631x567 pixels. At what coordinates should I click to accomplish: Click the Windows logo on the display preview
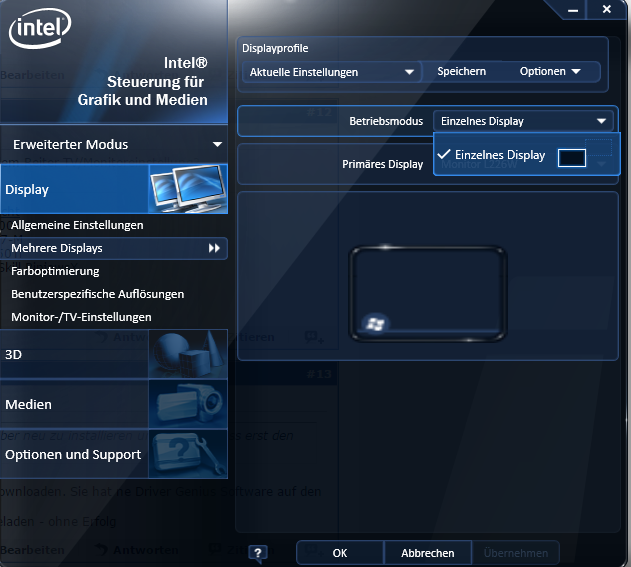(x=375, y=323)
